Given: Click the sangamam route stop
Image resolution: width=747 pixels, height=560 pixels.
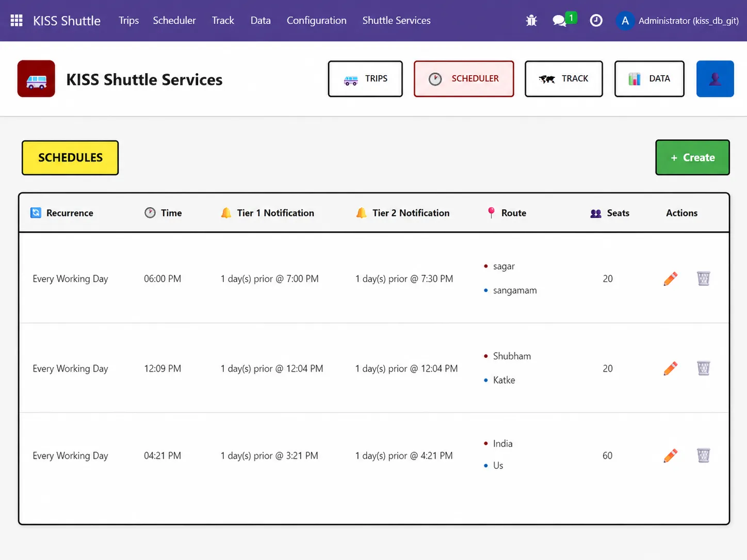Looking at the screenshot, I should [x=515, y=290].
